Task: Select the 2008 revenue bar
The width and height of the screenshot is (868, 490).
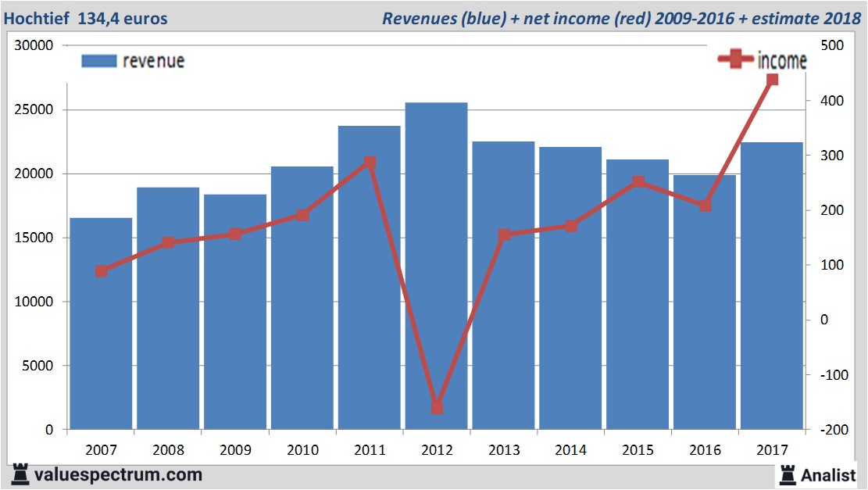Action: [168, 309]
